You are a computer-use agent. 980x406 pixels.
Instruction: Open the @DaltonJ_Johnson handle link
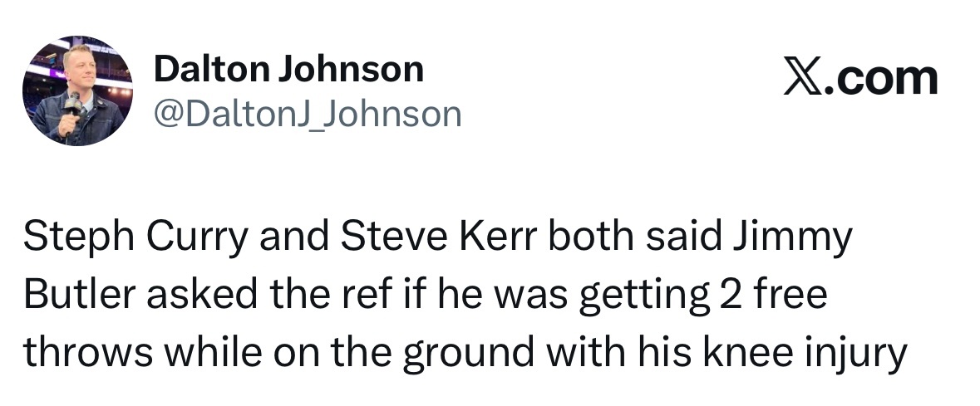pos(308,114)
